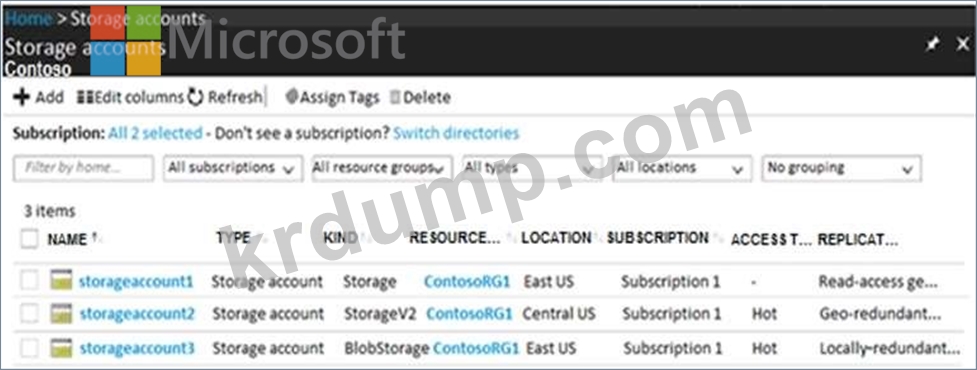Image resolution: width=977 pixels, height=370 pixels.
Task: Toggle the select-all checkbox beside NAME
Action: click(29, 239)
